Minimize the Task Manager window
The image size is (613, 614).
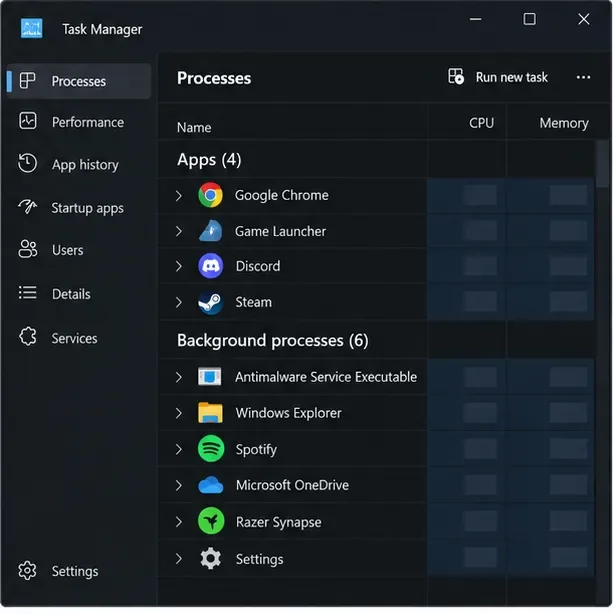pyautogui.click(x=475, y=19)
